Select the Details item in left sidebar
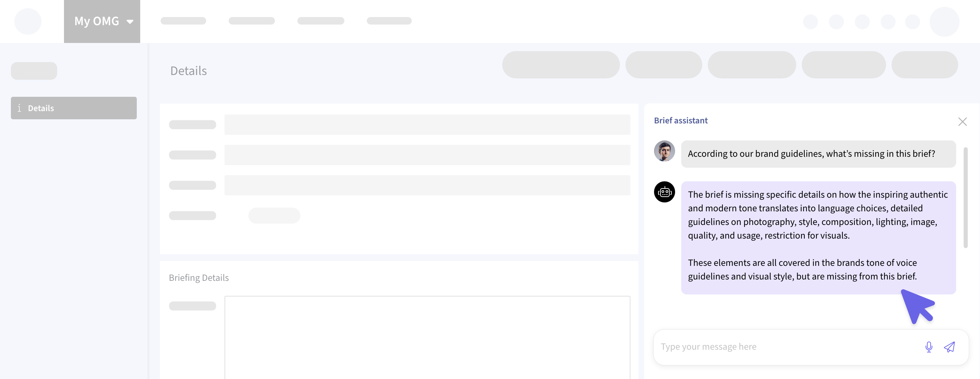Viewport: 980px width, 379px height. click(74, 108)
